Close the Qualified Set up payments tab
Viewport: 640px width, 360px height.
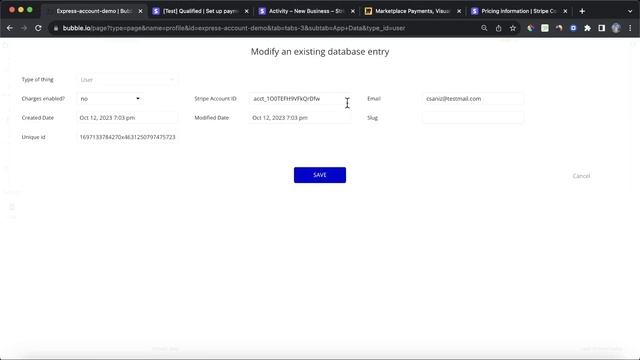tap(247, 11)
